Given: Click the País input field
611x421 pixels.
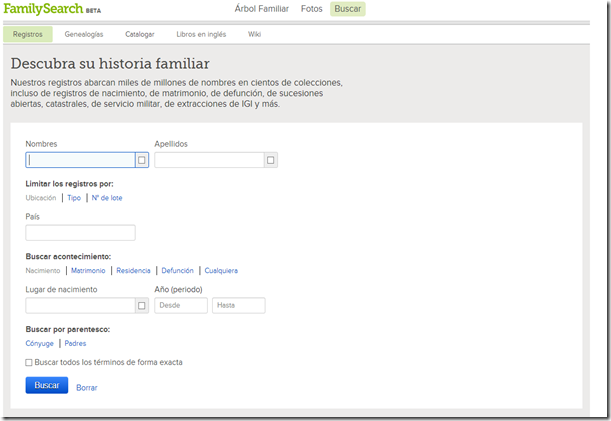Looking at the screenshot, I should click(x=80, y=233).
